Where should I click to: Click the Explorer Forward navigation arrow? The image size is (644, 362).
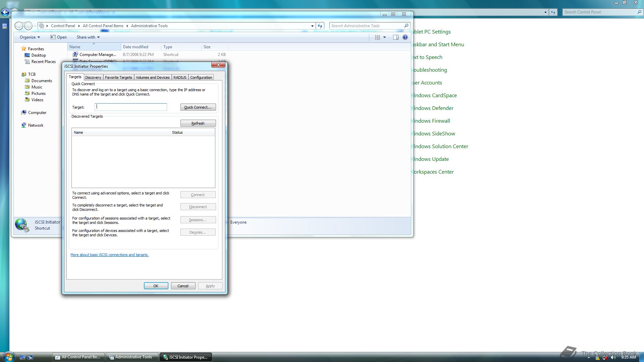coord(29,26)
